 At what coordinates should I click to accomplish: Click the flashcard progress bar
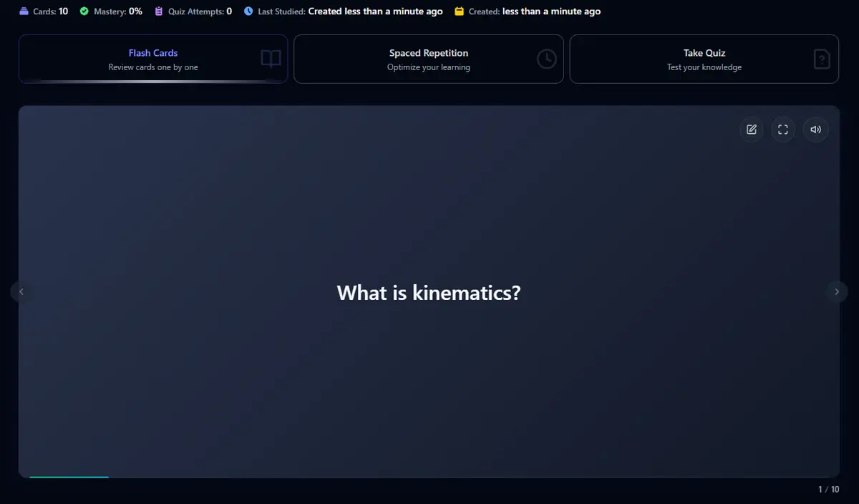(x=429, y=476)
